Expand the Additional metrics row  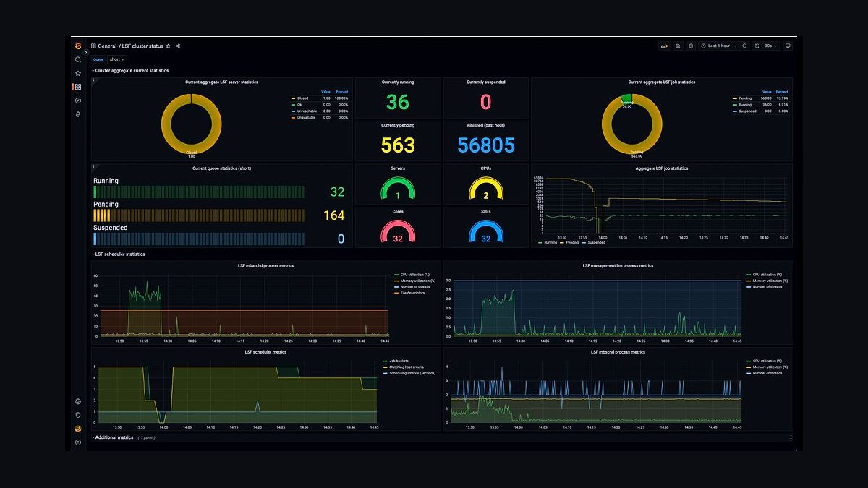click(x=113, y=437)
